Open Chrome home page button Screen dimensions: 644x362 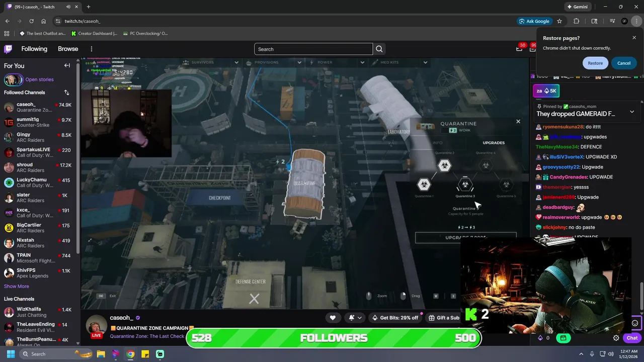[x=44, y=21]
